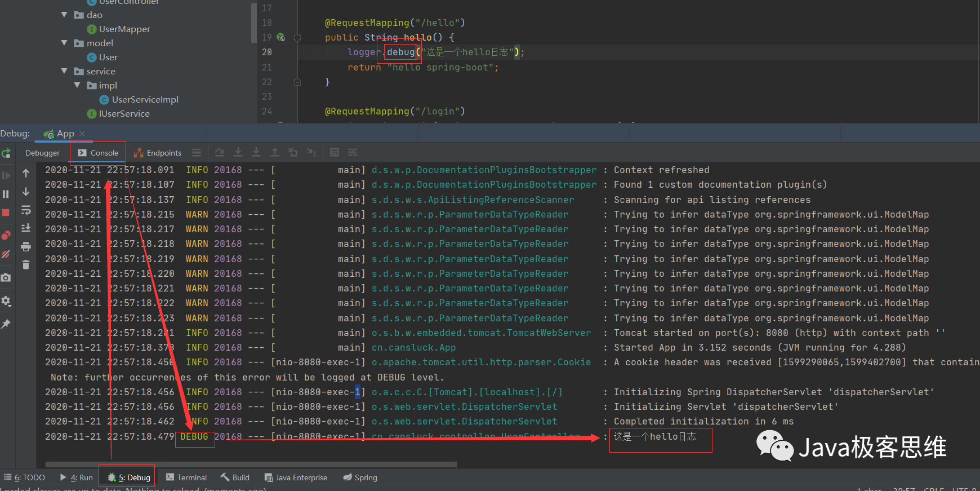Toggle mute breakpoints

click(6, 254)
